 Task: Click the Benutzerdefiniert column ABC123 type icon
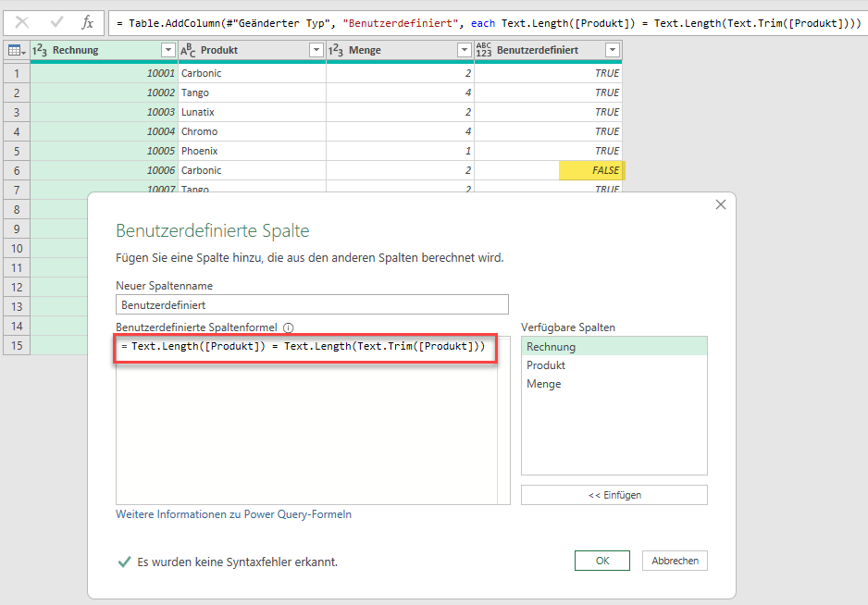(x=485, y=50)
